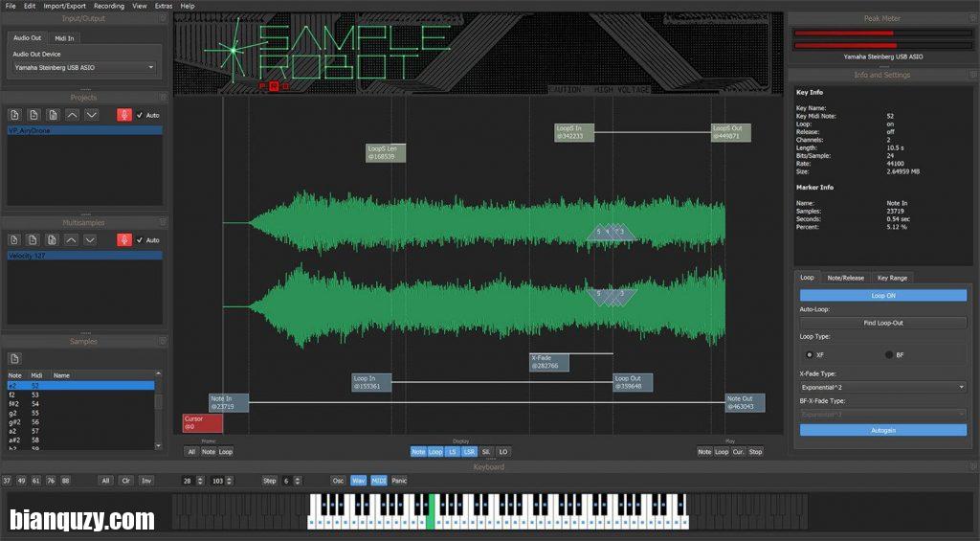Image resolution: width=980 pixels, height=541 pixels.
Task: Toggle Auto checkbox in Projects panel
Action: [140, 115]
